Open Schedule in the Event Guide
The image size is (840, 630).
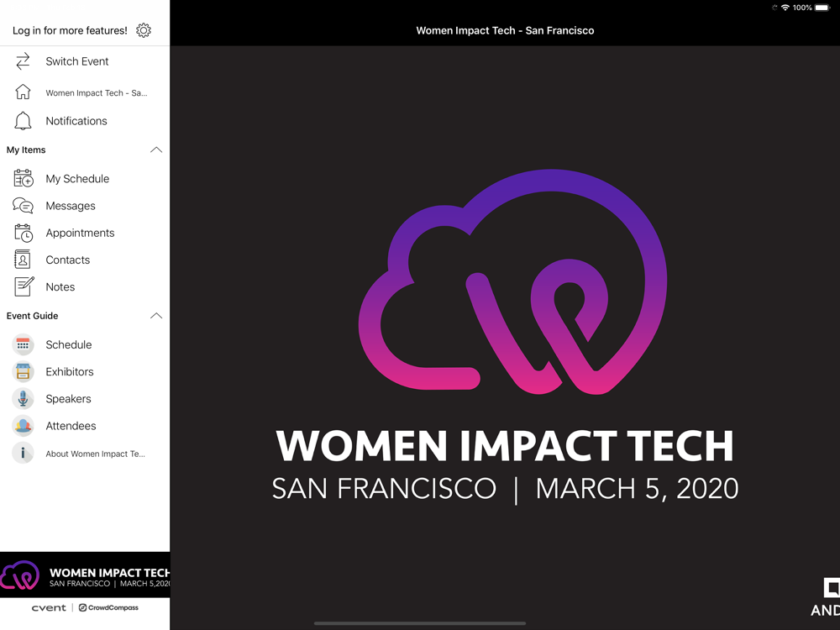[69, 344]
